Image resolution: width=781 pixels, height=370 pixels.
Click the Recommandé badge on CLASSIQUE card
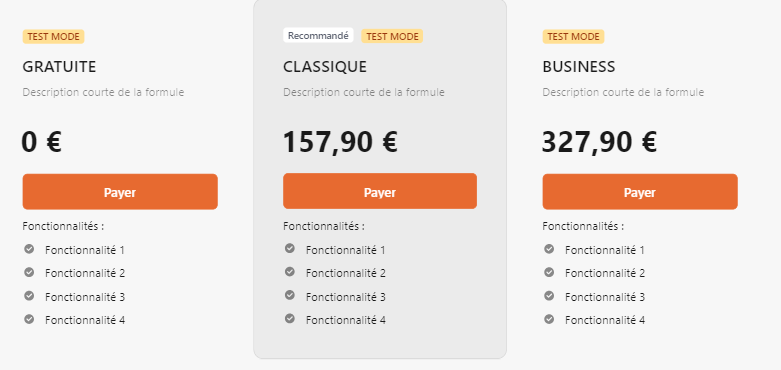(318, 35)
